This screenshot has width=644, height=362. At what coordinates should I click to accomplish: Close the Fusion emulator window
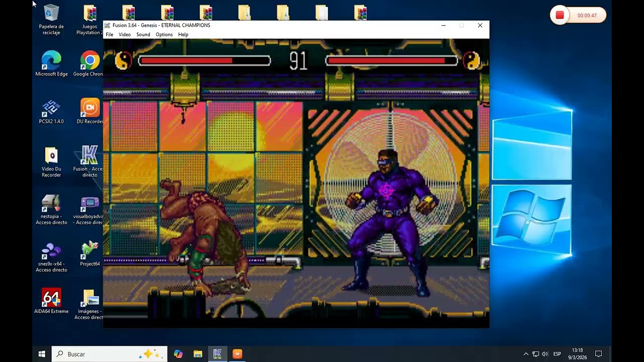(x=480, y=26)
